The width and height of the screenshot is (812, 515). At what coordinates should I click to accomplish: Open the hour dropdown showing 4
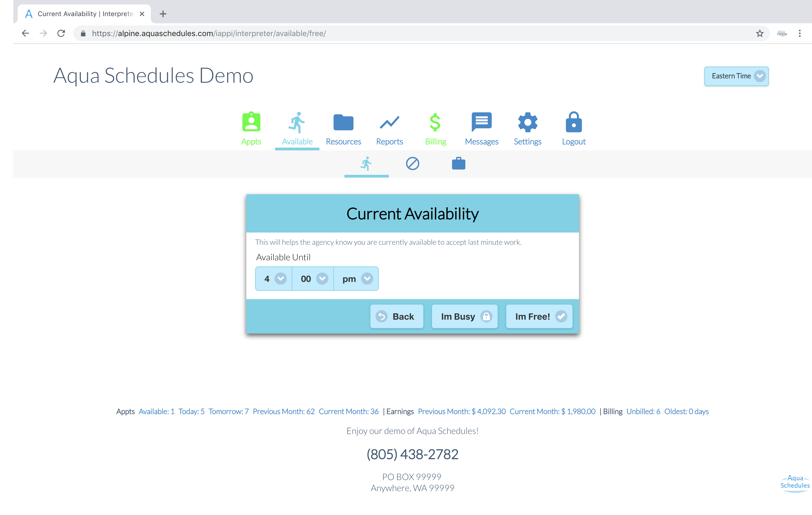(274, 279)
